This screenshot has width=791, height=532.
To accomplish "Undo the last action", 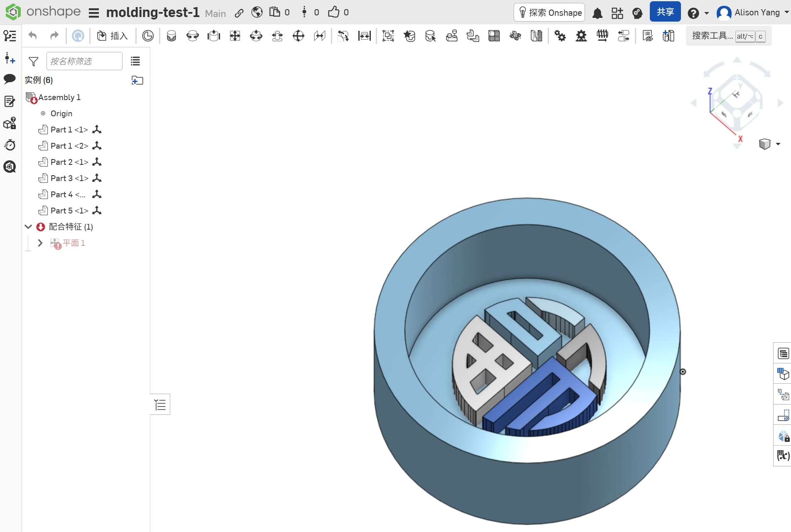I will coord(33,36).
